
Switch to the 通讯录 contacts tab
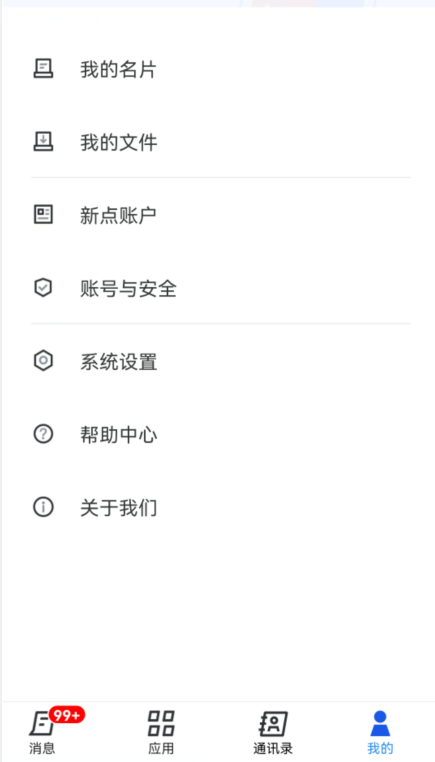(x=273, y=732)
